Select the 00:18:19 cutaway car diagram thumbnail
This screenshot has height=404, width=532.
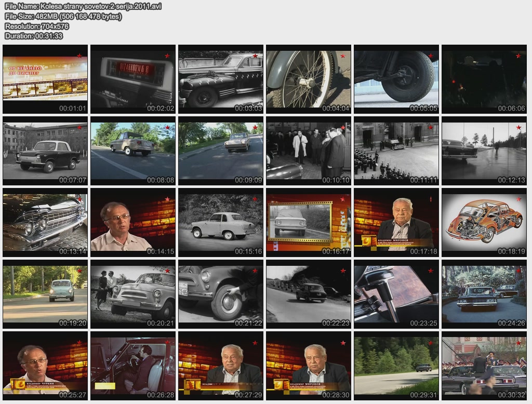coord(484,222)
